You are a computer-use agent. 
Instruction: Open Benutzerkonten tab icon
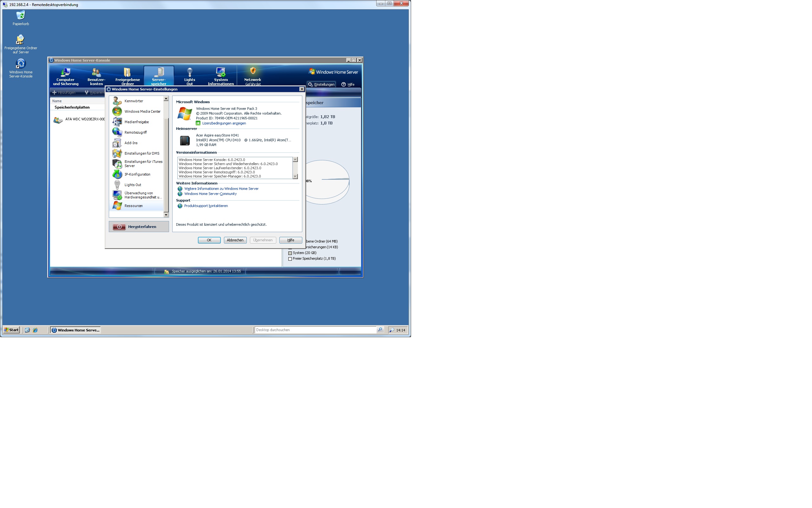tap(96, 72)
